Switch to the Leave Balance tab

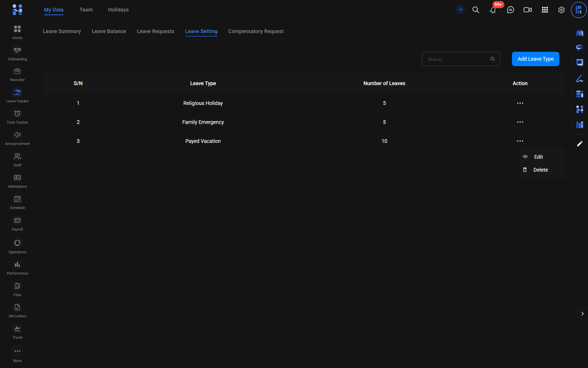click(x=109, y=31)
